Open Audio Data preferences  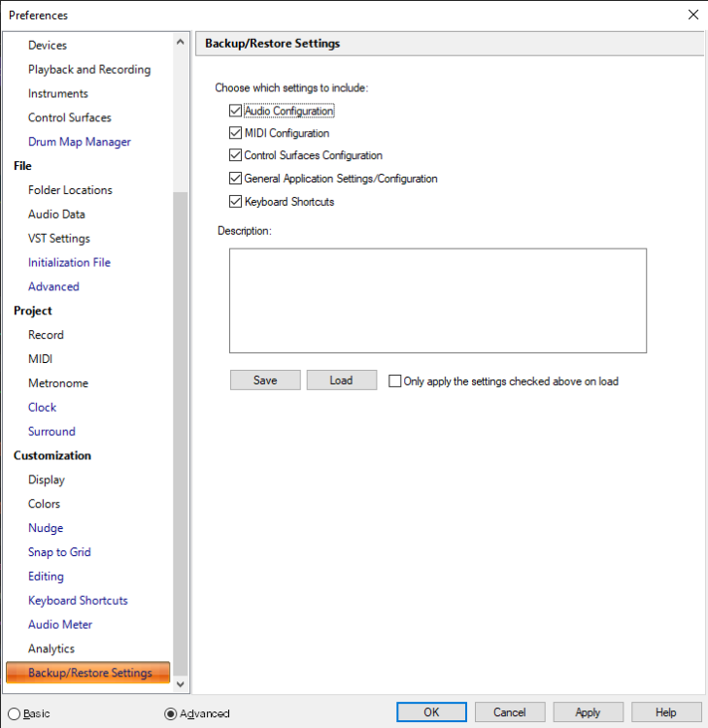(x=56, y=215)
